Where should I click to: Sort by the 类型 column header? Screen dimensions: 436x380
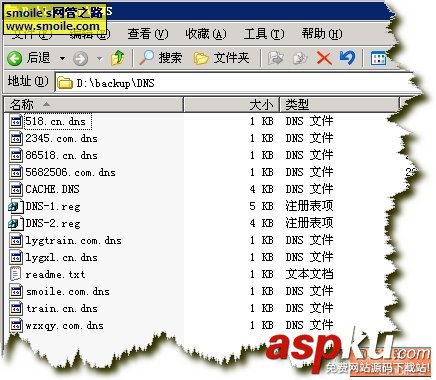coord(339,105)
